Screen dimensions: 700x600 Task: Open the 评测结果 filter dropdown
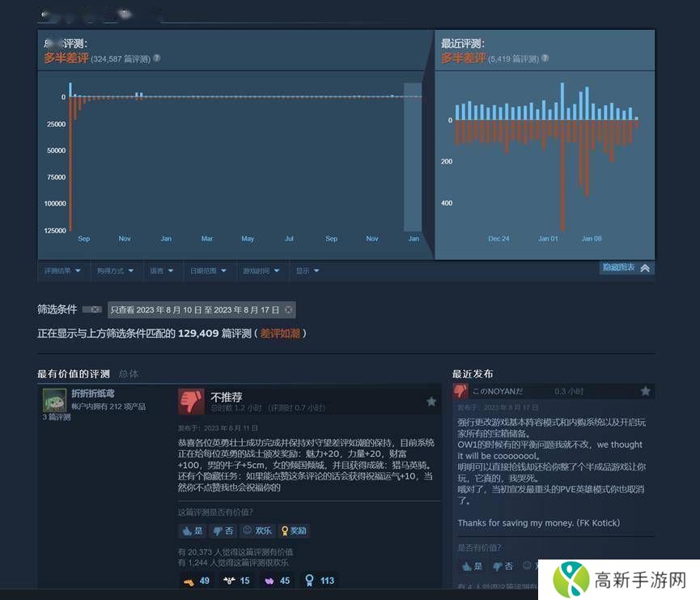pyautogui.click(x=62, y=271)
